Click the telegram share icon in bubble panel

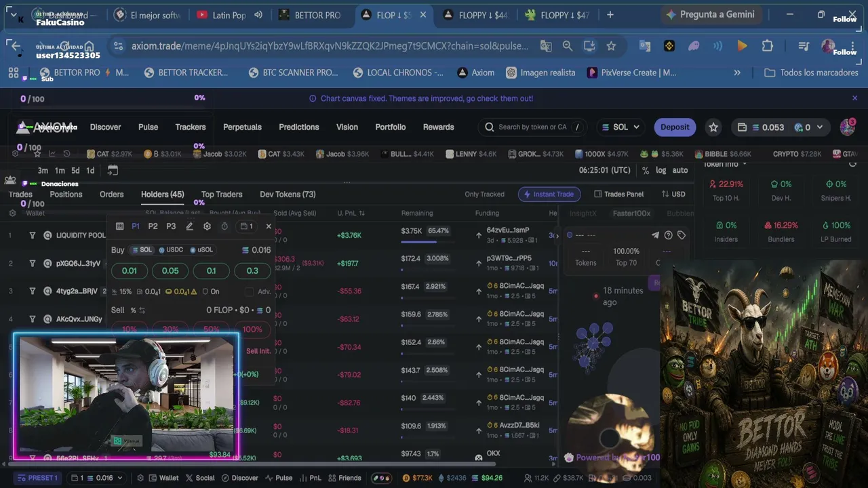[x=655, y=235]
